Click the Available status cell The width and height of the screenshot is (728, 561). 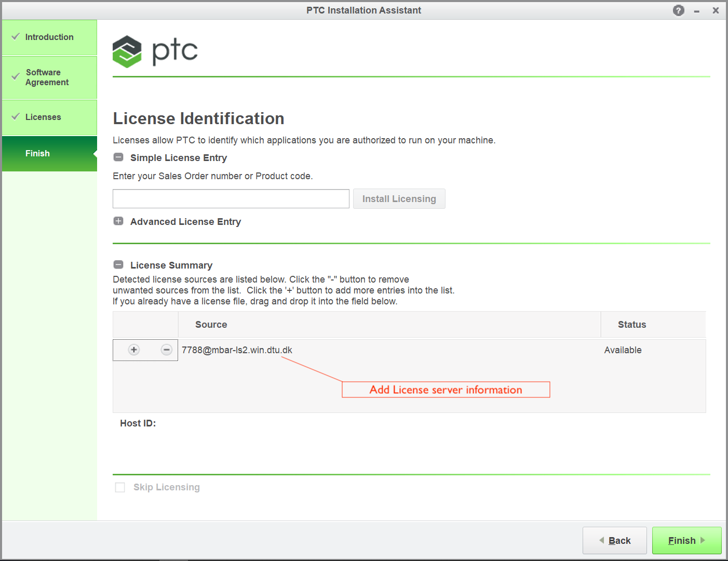pyautogui.click(x=623, y=350)
